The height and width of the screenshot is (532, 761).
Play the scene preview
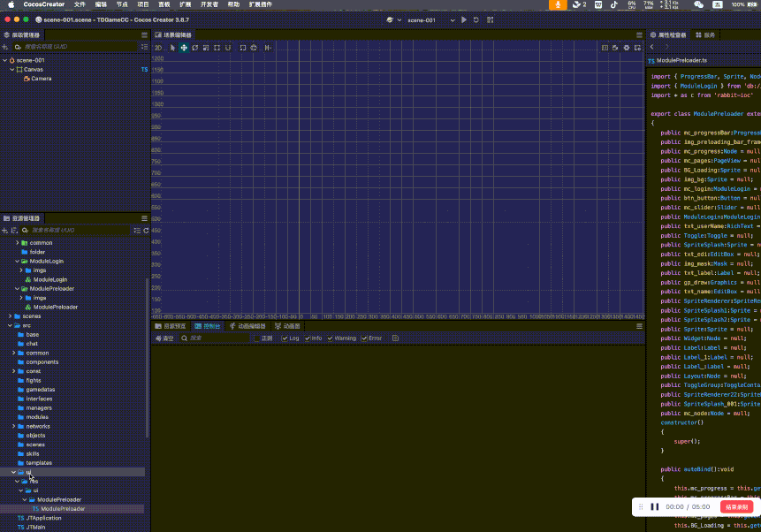coord(464,20)
